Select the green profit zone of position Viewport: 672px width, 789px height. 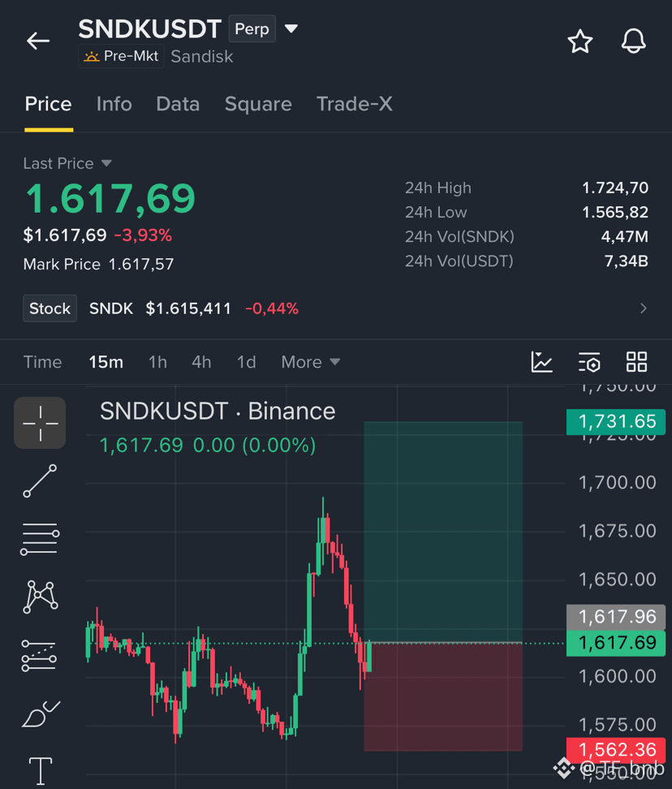tap(443, 532)
